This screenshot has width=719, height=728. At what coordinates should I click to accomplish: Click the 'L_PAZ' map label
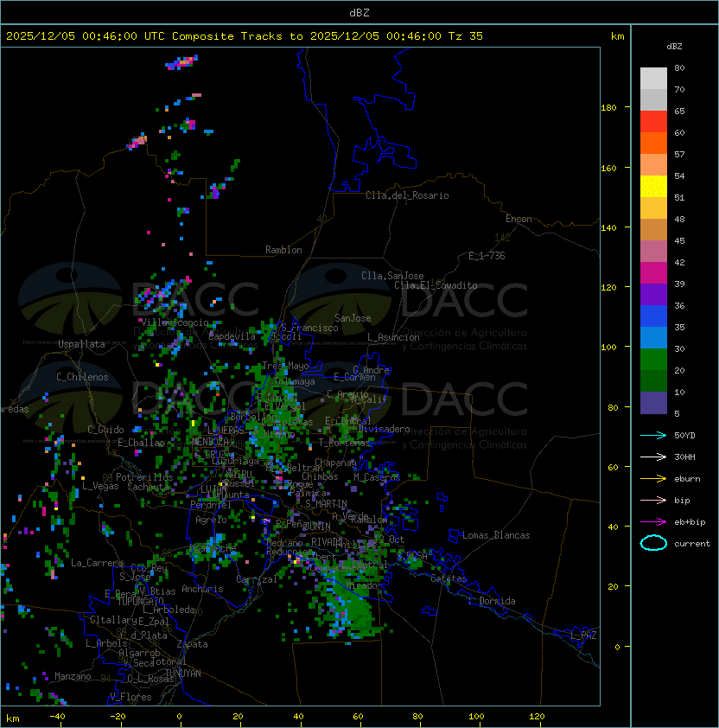point(583,635)
